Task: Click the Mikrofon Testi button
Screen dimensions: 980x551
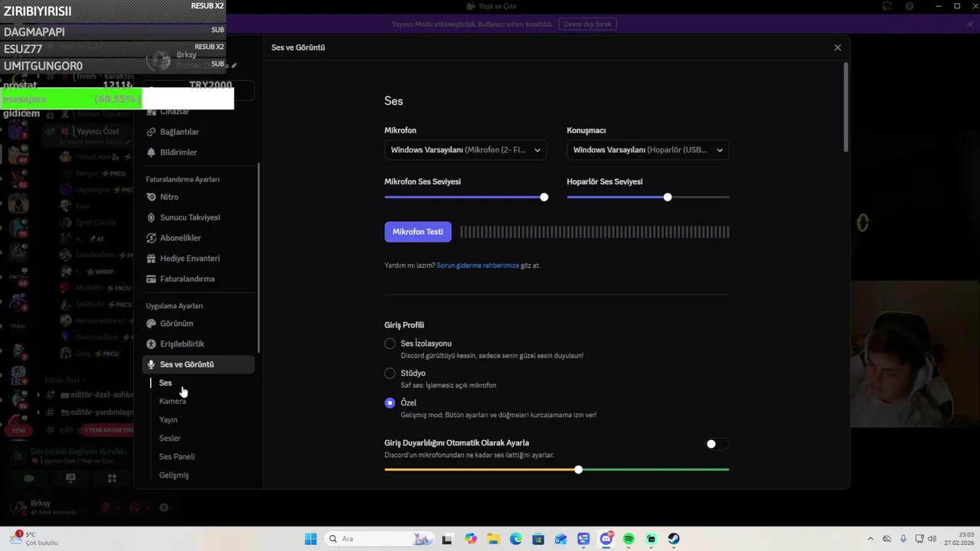Action: tap(418, 232)
